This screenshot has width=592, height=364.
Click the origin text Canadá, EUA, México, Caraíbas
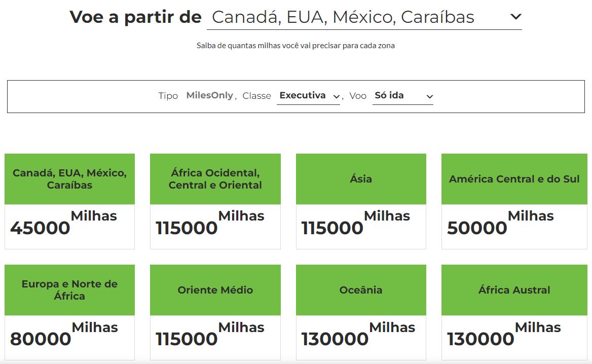[343, 17]
